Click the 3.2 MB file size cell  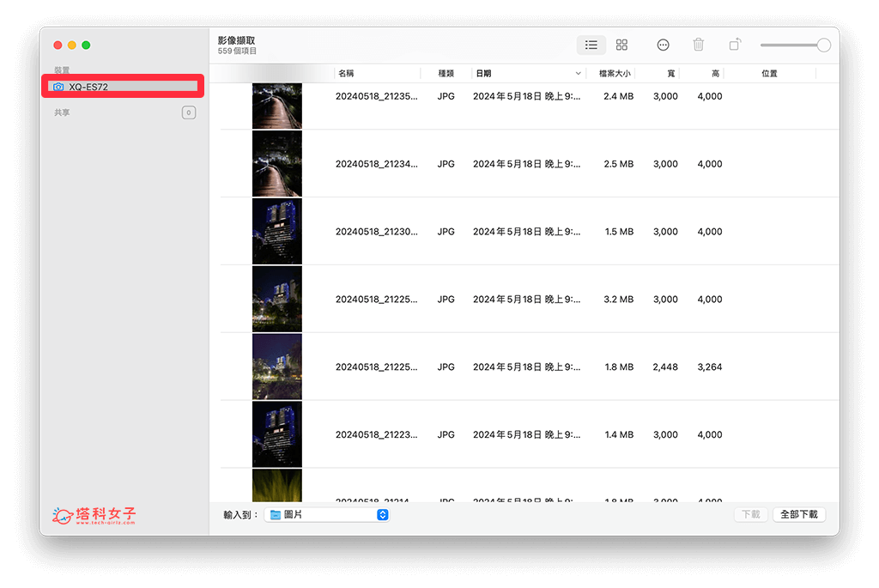(x=618, y=300)
